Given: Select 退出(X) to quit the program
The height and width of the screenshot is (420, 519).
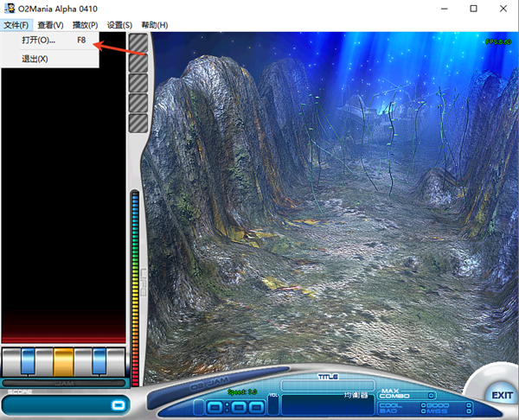Looking at the screenshot, I should tap(35, 59).
